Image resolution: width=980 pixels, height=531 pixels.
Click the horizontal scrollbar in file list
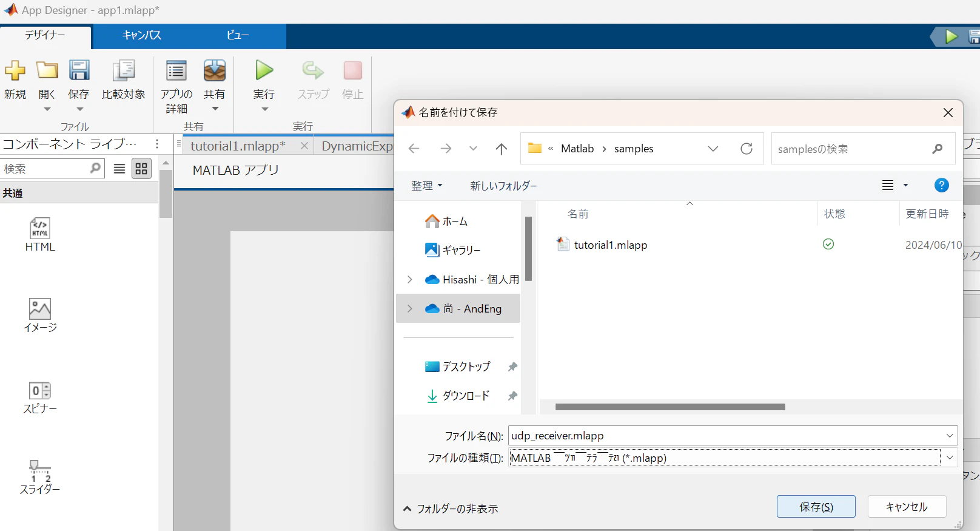pos(670,407)
